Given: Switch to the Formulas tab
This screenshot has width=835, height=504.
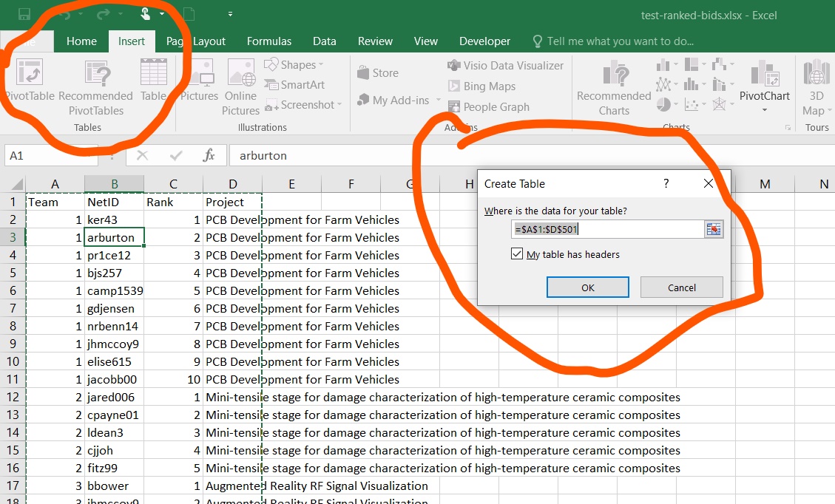Looking at the screenshot, I should click(x=269, y=41).
